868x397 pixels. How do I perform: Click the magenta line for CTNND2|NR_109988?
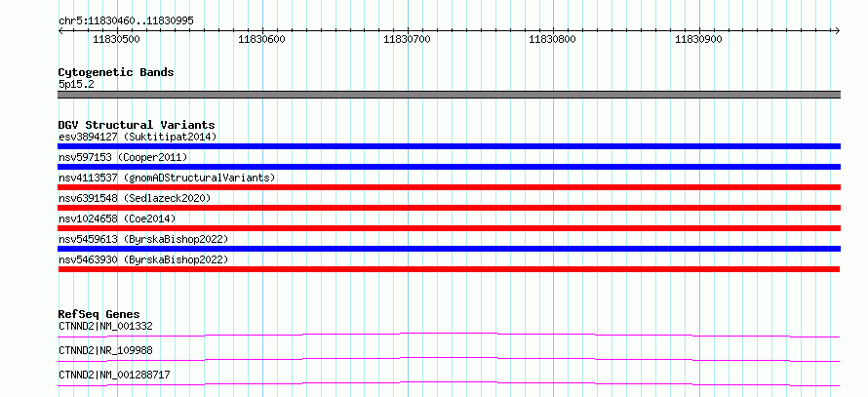pos(449,359)
